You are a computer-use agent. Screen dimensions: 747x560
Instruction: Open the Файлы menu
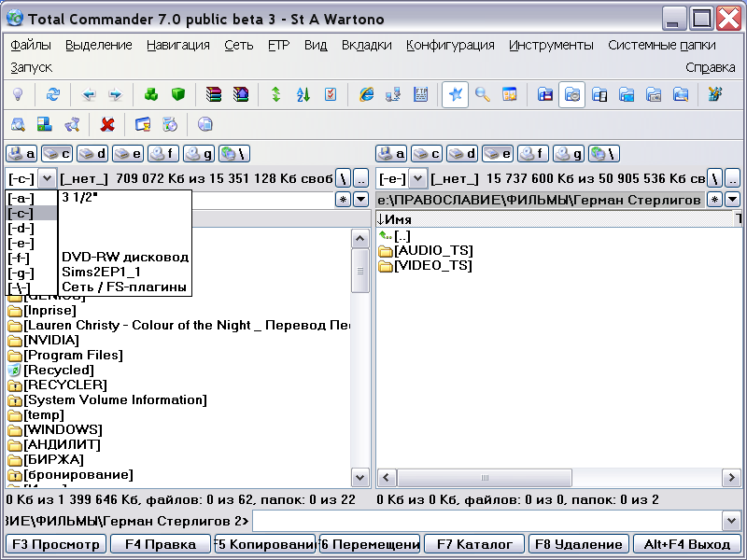coord(31,45)
